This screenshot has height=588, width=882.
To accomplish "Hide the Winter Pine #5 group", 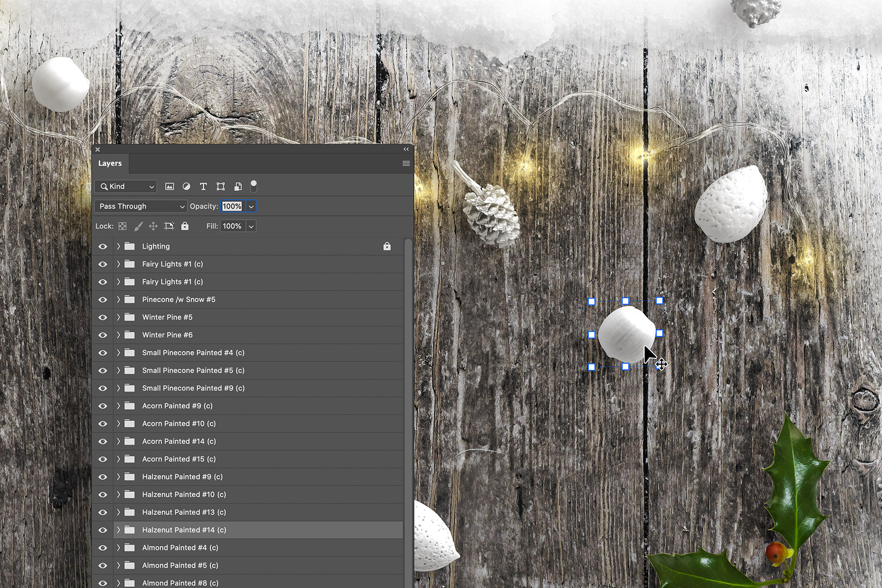I will (103, 317).
